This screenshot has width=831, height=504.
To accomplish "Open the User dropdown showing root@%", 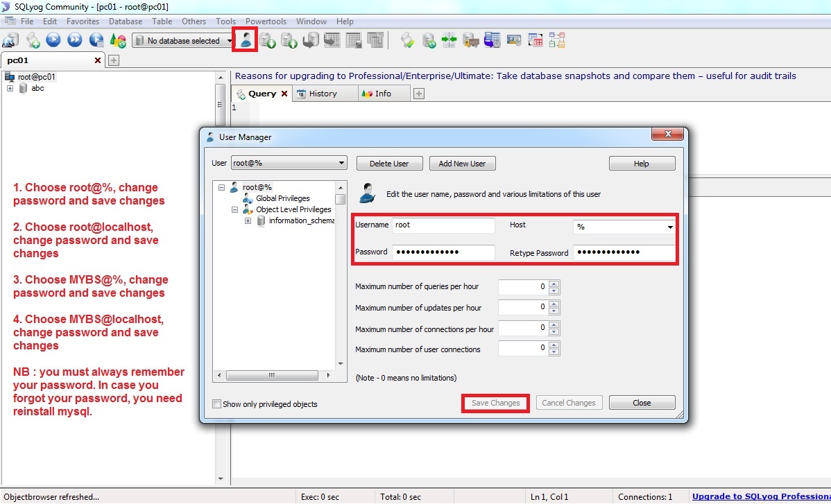I will click(289, 163).
